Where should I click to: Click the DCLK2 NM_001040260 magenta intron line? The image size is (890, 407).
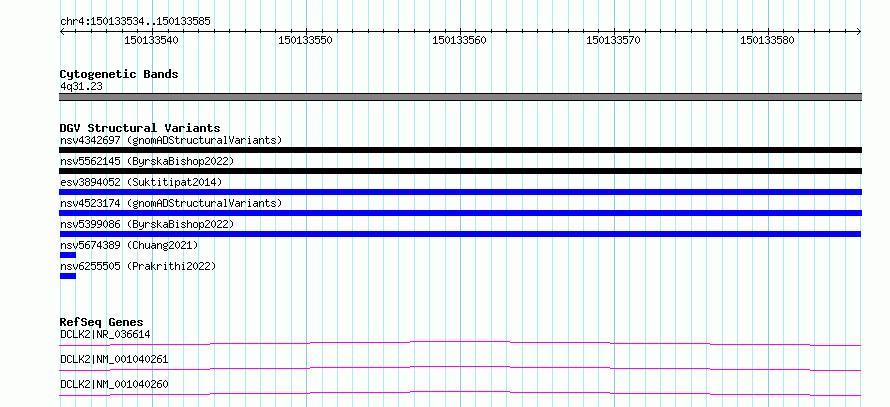point(460,393)
